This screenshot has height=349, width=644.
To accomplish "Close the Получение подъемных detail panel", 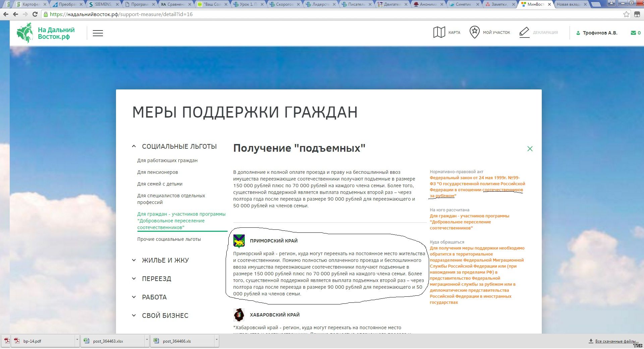I will (530, 149).
